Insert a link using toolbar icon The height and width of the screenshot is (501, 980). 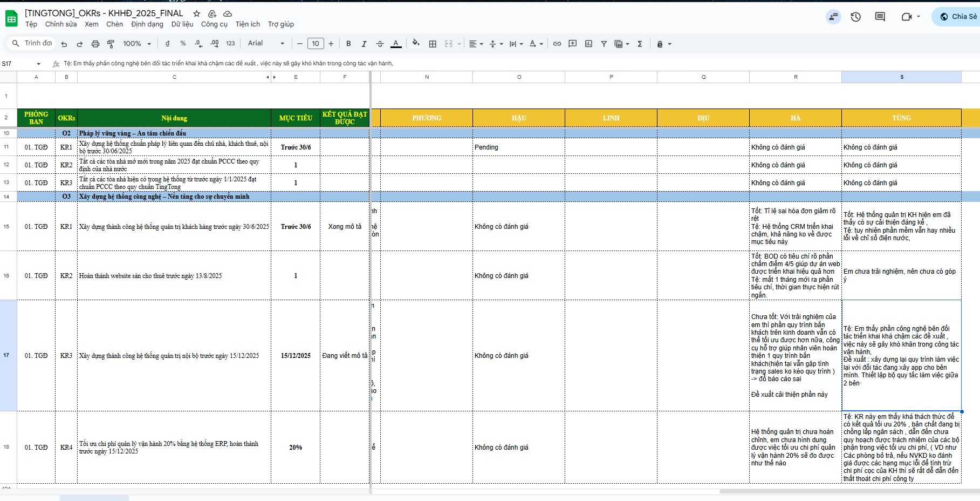click(x=557, y=44)
